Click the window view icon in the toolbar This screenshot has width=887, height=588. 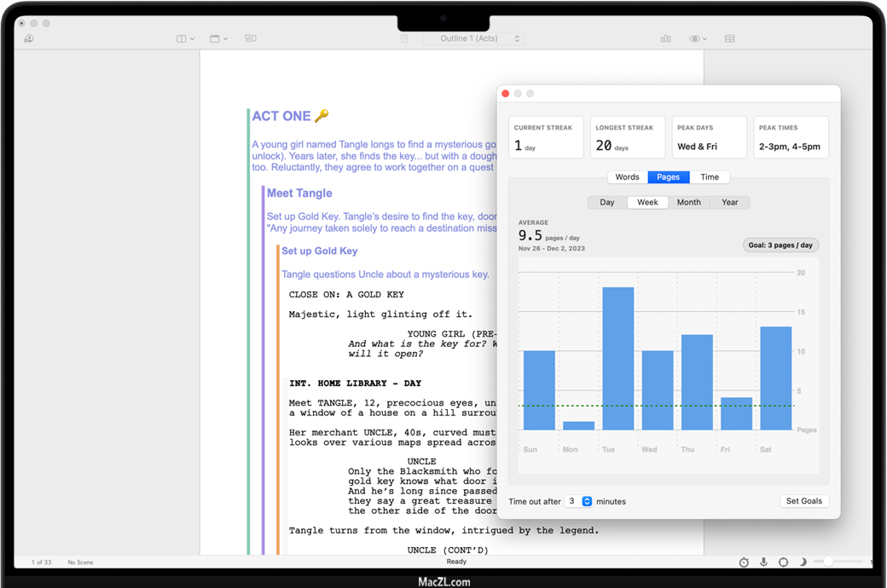tap(215, 38)
